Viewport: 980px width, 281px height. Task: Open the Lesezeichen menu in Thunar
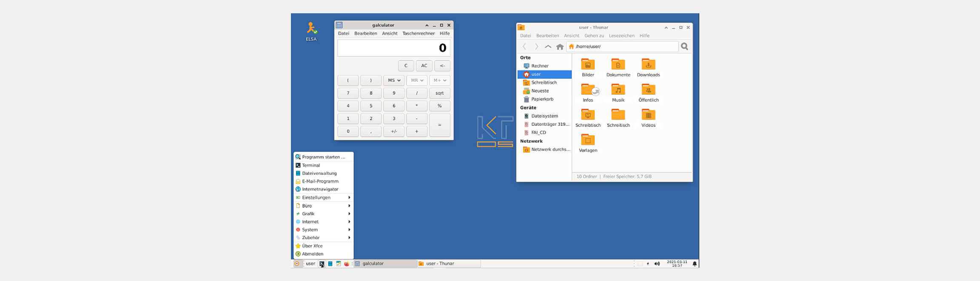621,36
